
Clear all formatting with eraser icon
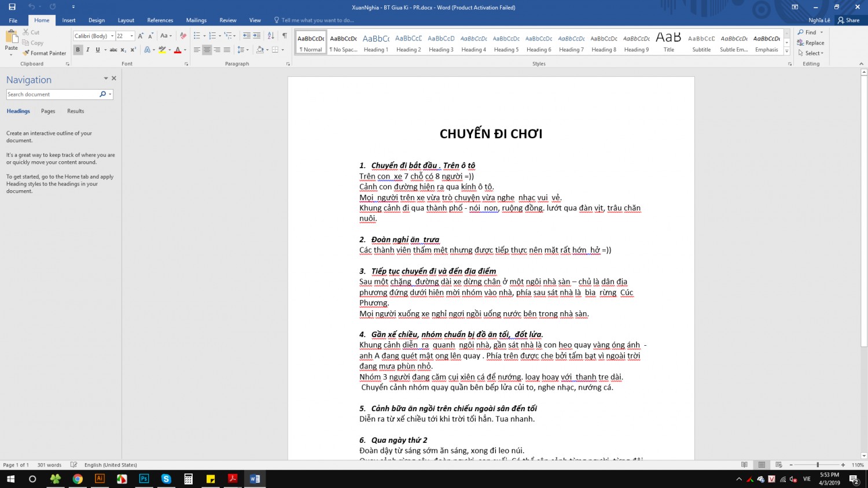click(183, 36)
